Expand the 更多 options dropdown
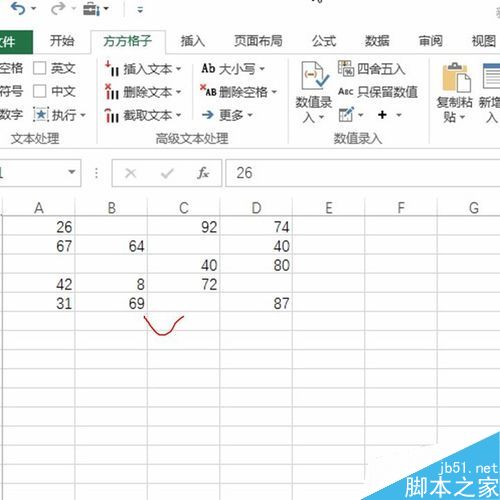 250,115
